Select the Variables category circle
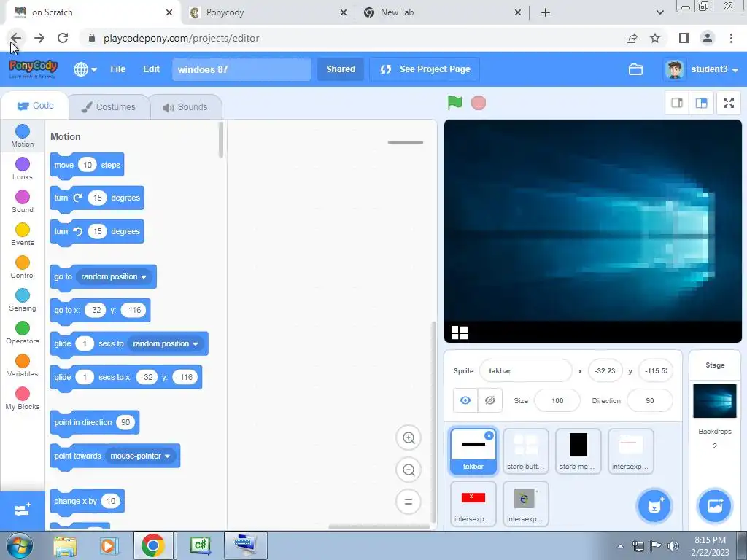 tap(23, 361)
